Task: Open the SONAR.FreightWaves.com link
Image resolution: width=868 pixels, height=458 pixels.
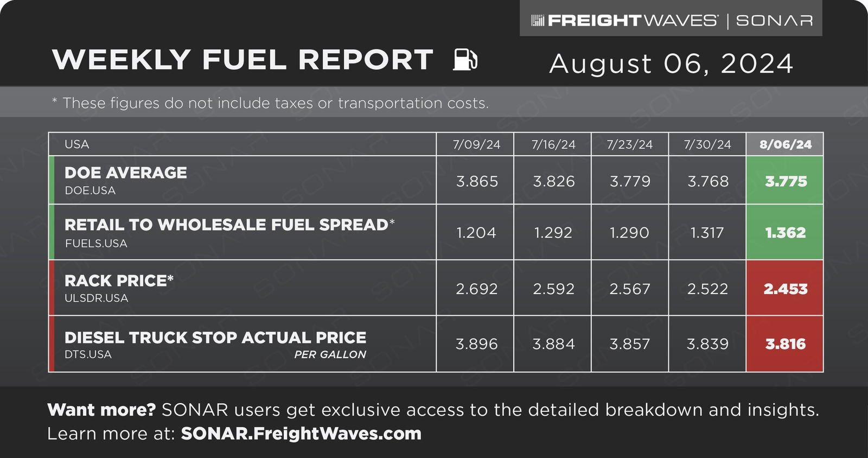Action: [x=301, y=434]
